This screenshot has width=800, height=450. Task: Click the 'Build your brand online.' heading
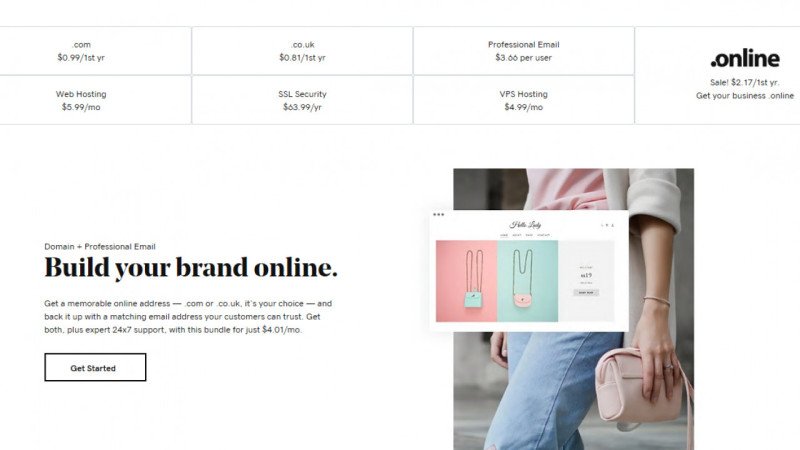tap(191, 268)
